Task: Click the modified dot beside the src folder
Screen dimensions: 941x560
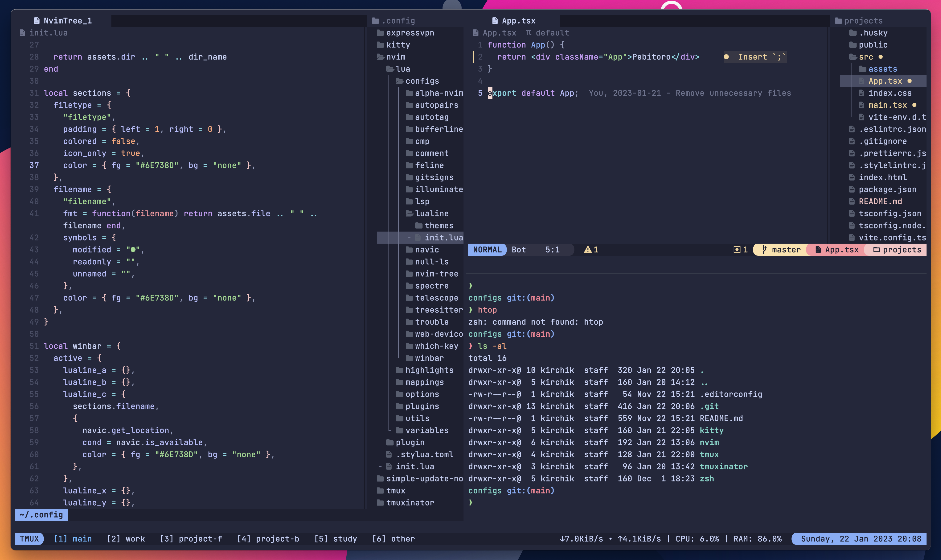Action: (880, 57)
